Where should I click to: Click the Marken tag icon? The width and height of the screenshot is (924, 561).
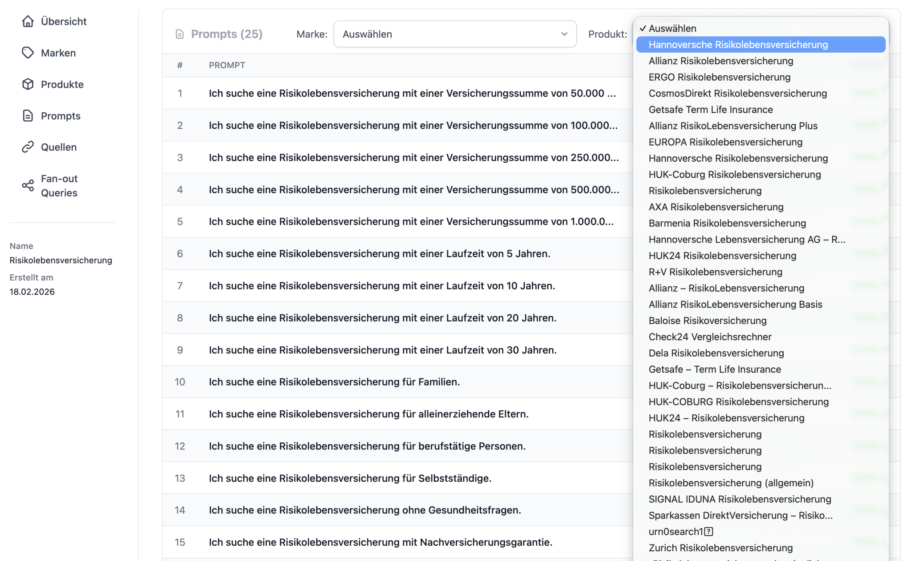coord(28,53)
